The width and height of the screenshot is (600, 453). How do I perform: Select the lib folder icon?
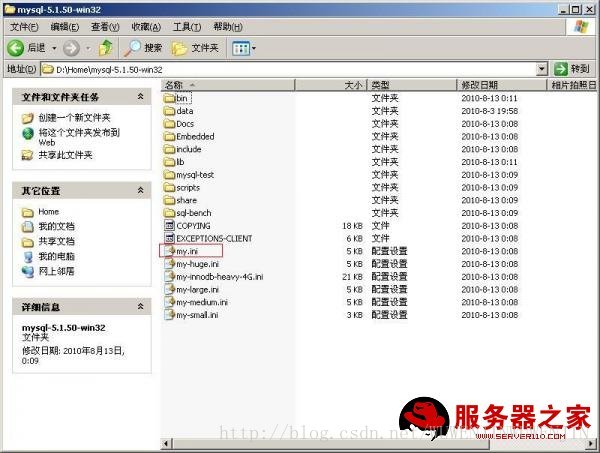click(170, 162)
